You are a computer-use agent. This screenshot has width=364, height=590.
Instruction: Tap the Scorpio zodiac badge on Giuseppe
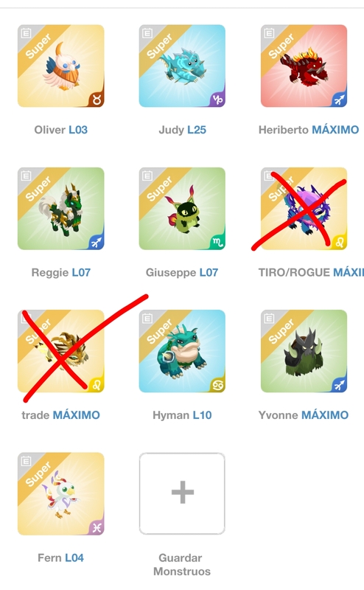(218, 242)
